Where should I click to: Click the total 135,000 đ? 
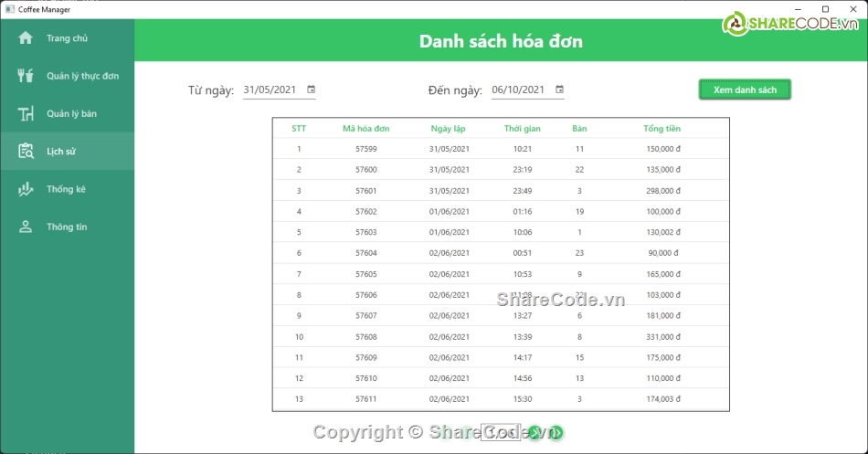pos(663,169)
